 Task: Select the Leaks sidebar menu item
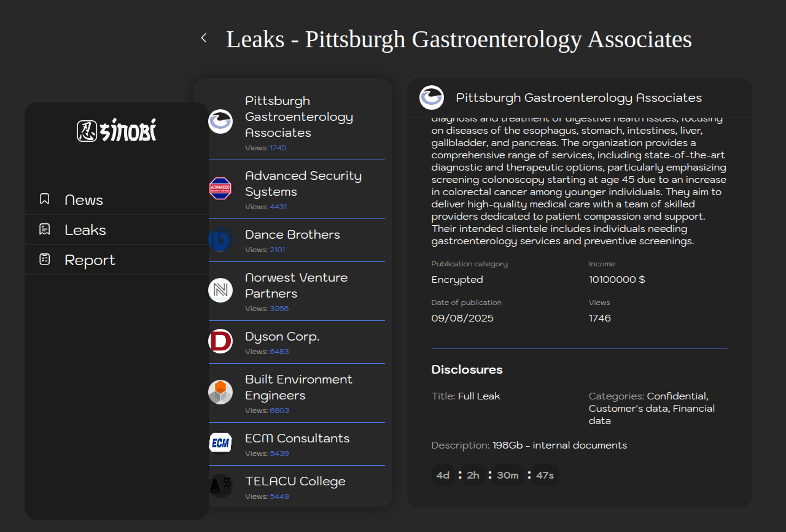click(85, 230)
